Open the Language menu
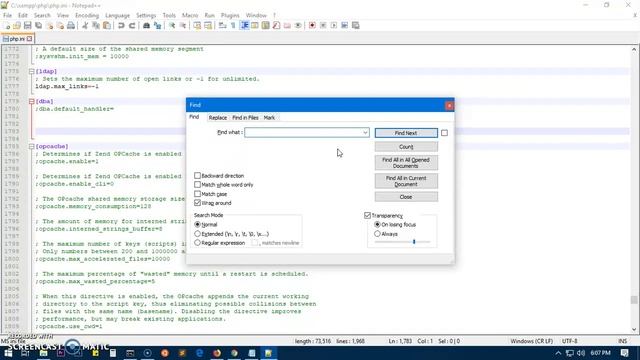This screenshot has height=360, width=640. pos(117,15)
